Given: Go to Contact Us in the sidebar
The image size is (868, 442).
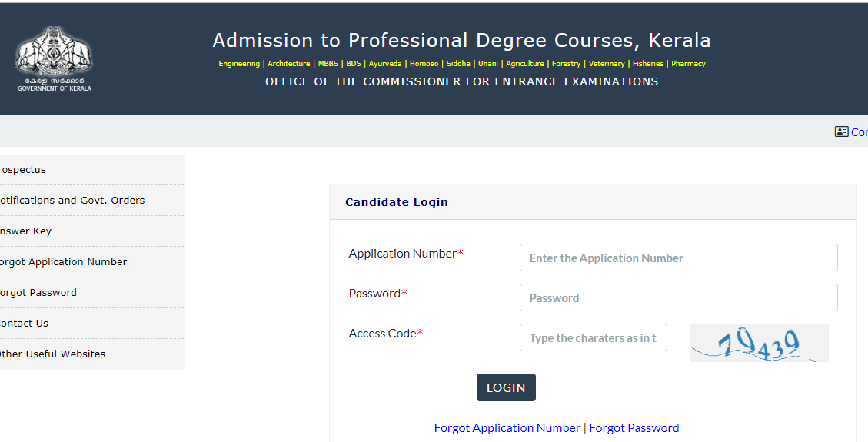Looking at the screenshot, I should coord(25,324).
